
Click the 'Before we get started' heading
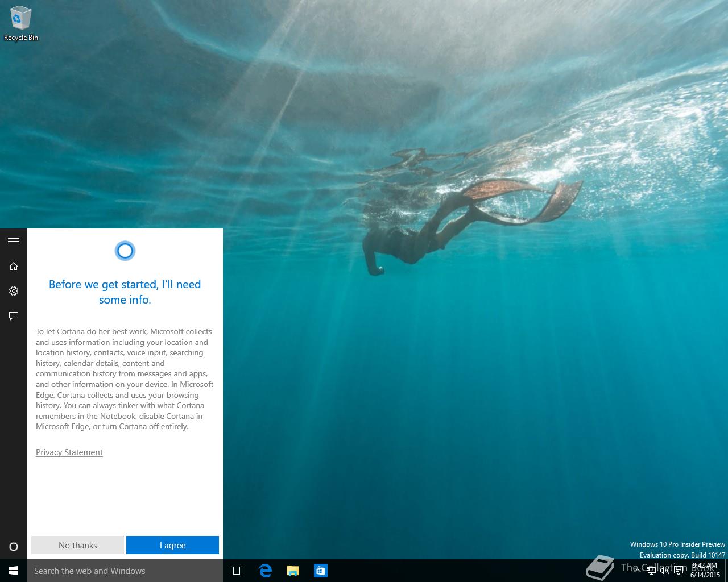coord(125,292)
